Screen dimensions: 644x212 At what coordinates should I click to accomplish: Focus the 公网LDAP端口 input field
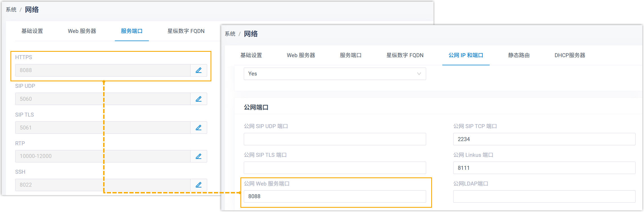544,197
